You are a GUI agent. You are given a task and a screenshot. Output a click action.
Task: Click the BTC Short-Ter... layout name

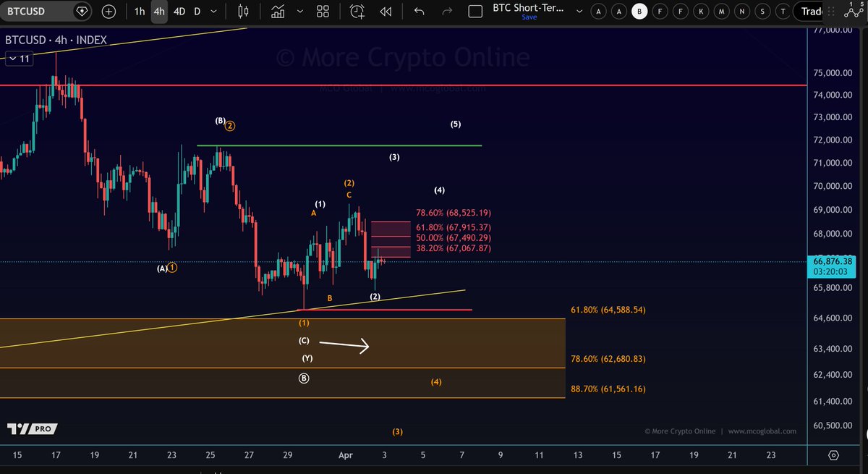tap(527, 7)
